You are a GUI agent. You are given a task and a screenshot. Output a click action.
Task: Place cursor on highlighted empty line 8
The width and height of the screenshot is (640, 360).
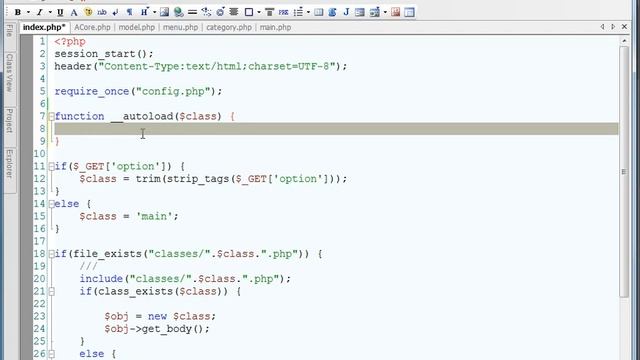point(336,129)
